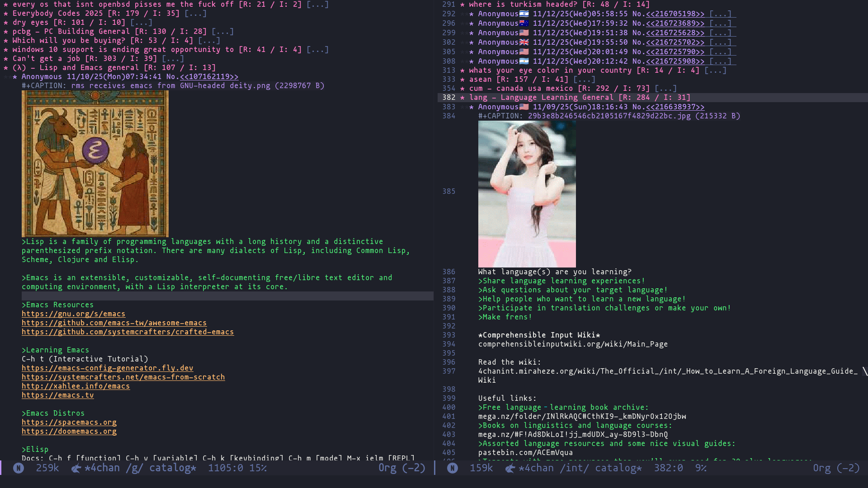Expand the 'Can't get a job' thread ellipsis
This screenshot has width=868, height=488.
pos(173,59)
